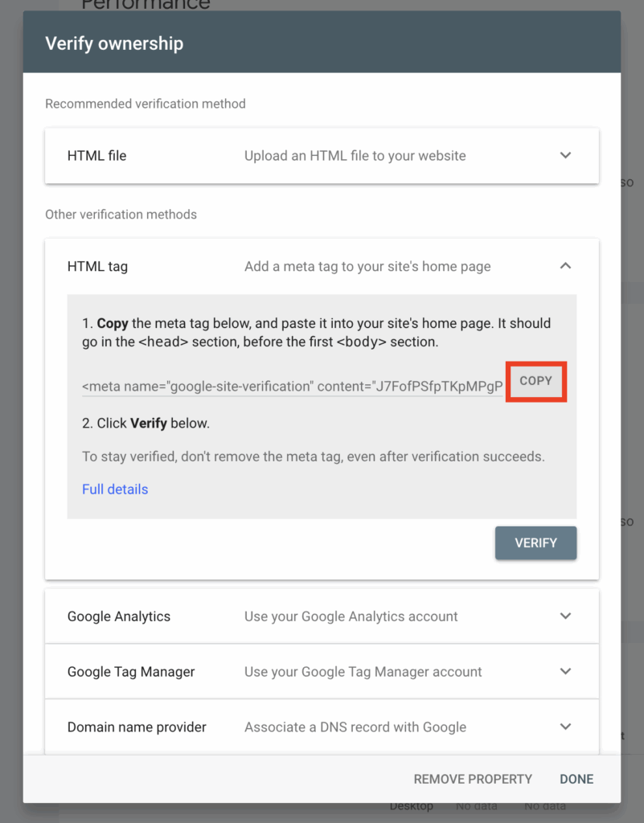The width and height of the screenshot is (644, 823).
Task: Click "Use your Google Tag Manager account" description
Action: pos(363,672)
